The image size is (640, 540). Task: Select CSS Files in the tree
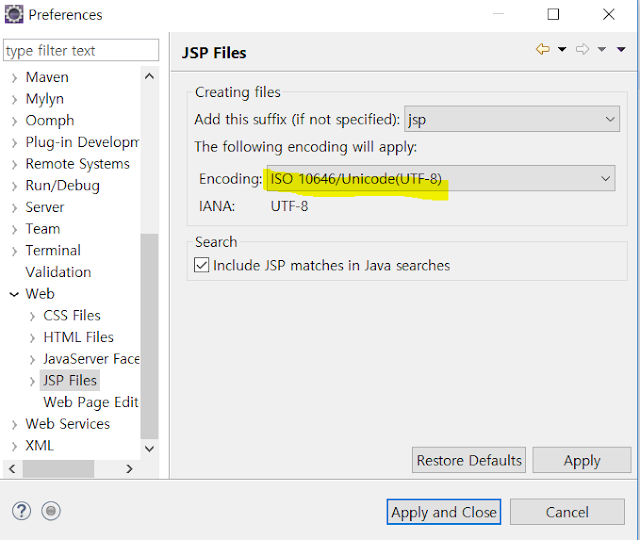(72, 316)
